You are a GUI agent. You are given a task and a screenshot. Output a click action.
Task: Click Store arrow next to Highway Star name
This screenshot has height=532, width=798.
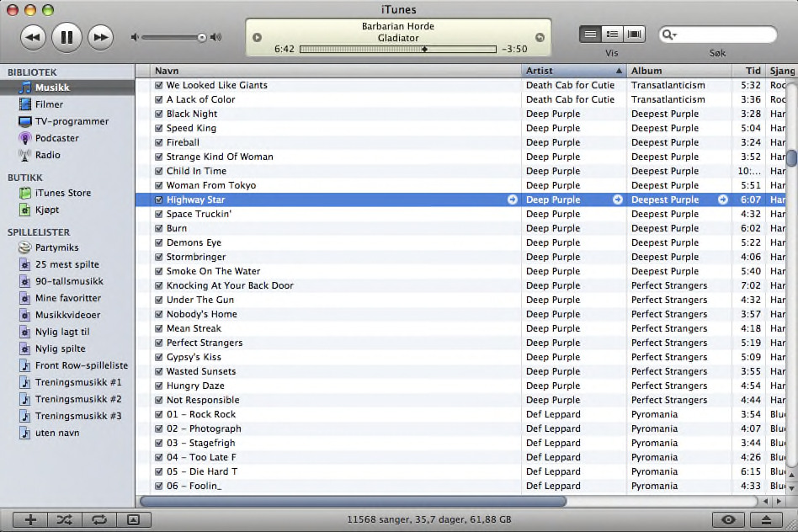click(x=513, y=199)
